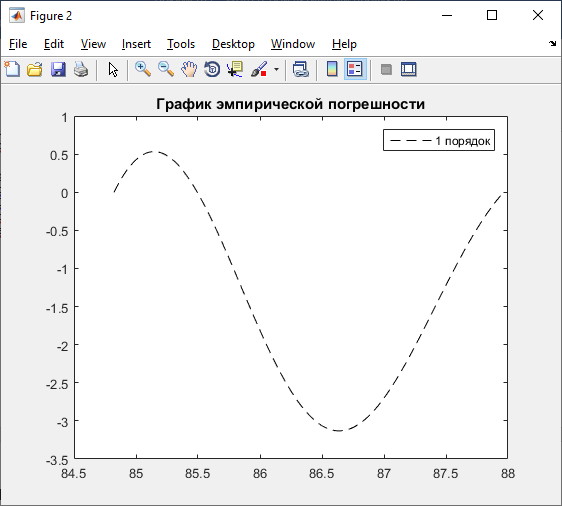
Task: Click the y-axis tick label -2.5
Action: point(57,385)
